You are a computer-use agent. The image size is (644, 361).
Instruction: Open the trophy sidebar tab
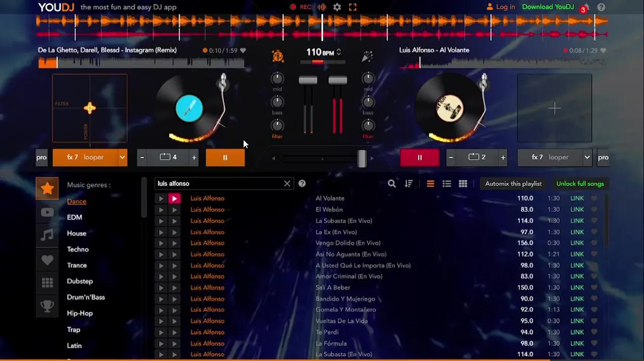(x=47, y=306)
